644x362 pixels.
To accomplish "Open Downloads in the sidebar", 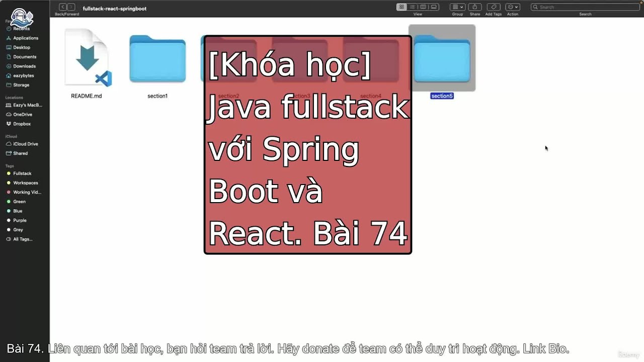I will point(21,66).
